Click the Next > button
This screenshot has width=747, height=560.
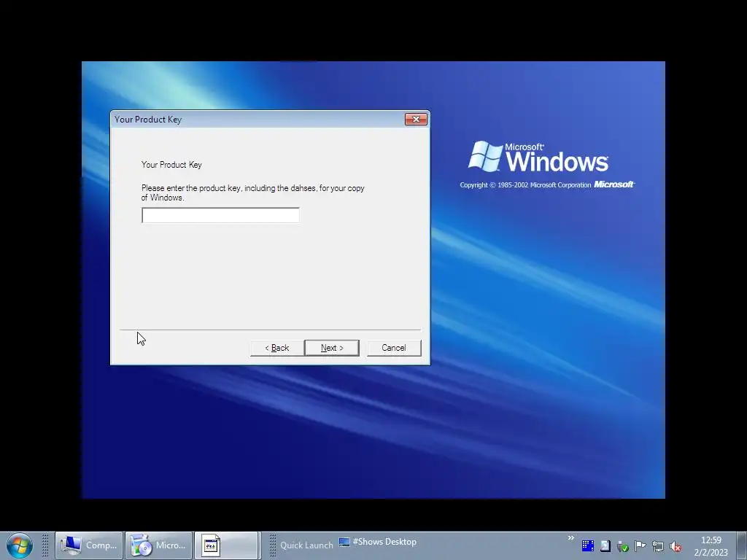tap(332, 348)
